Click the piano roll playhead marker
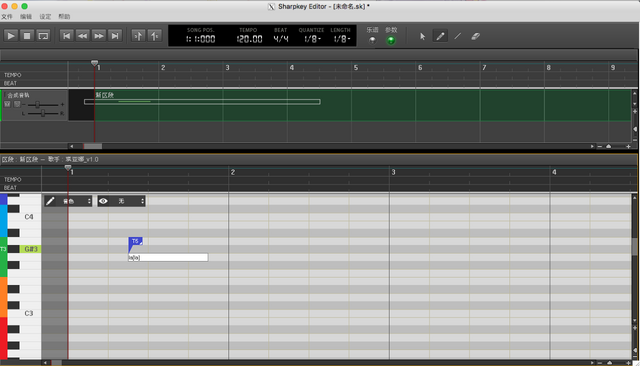 click(x=68, y=168)
